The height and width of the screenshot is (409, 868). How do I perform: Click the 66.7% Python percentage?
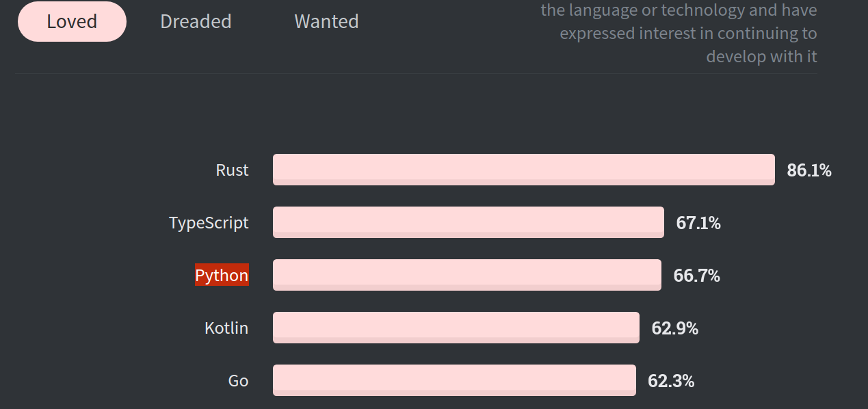696,276
